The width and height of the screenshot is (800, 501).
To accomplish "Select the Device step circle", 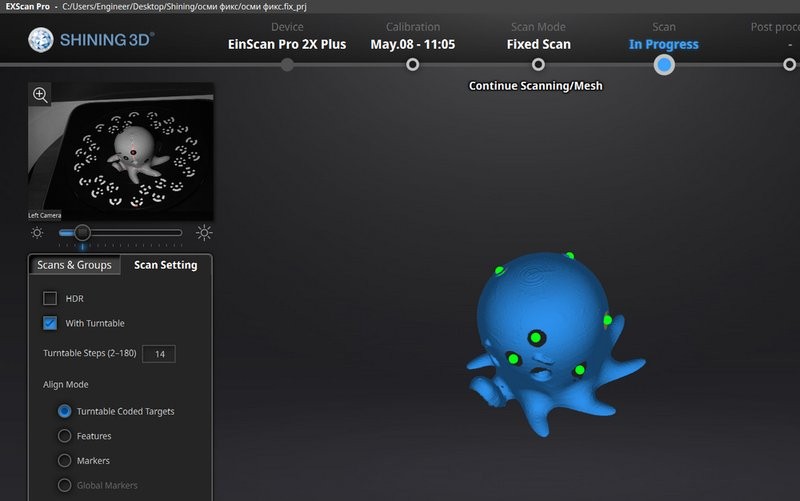I will (287, 65).
